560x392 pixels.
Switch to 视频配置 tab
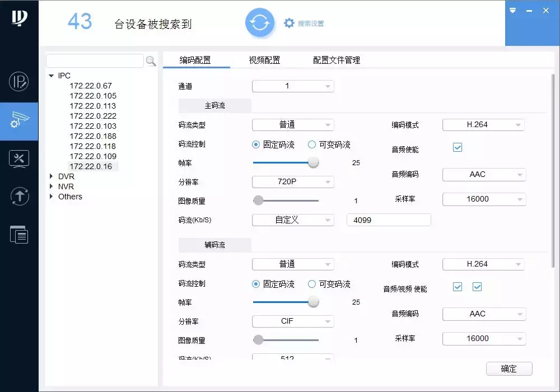click(264, 60)
